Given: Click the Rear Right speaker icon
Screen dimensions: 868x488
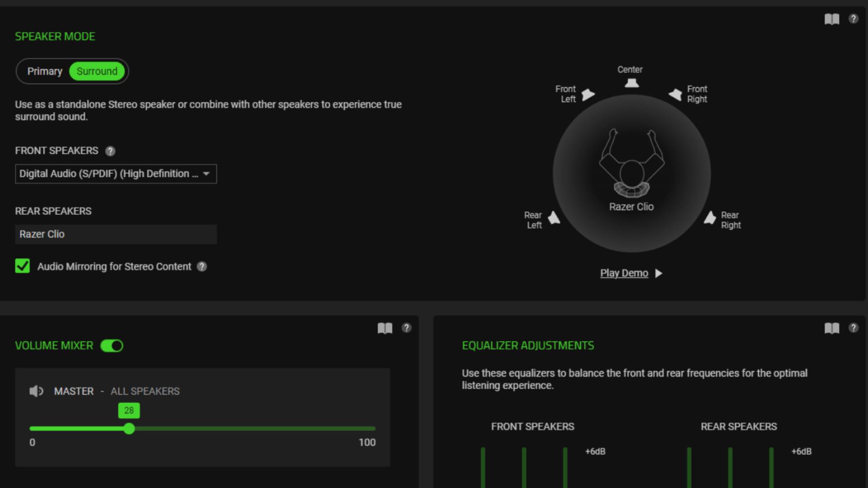Looking at the screenshot, I should [710, 218].
